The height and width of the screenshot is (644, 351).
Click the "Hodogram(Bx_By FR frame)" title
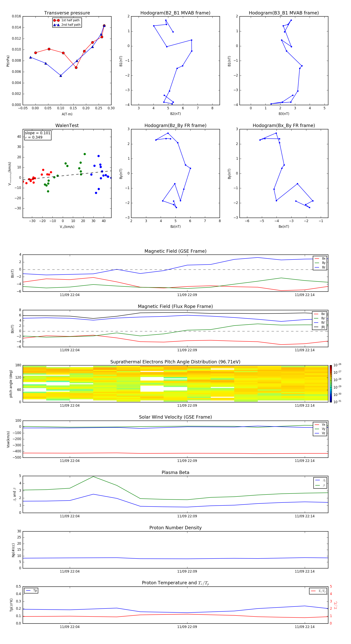pos(284,125)
